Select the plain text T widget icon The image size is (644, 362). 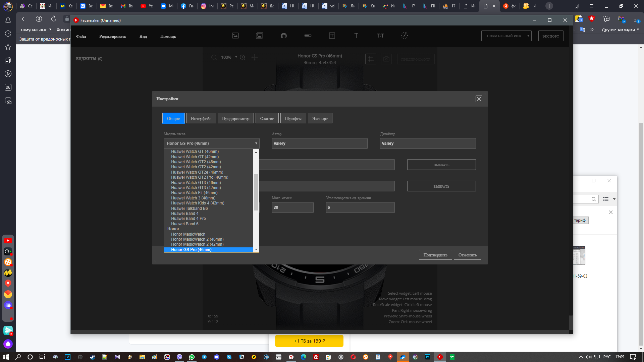coord(356,36)
